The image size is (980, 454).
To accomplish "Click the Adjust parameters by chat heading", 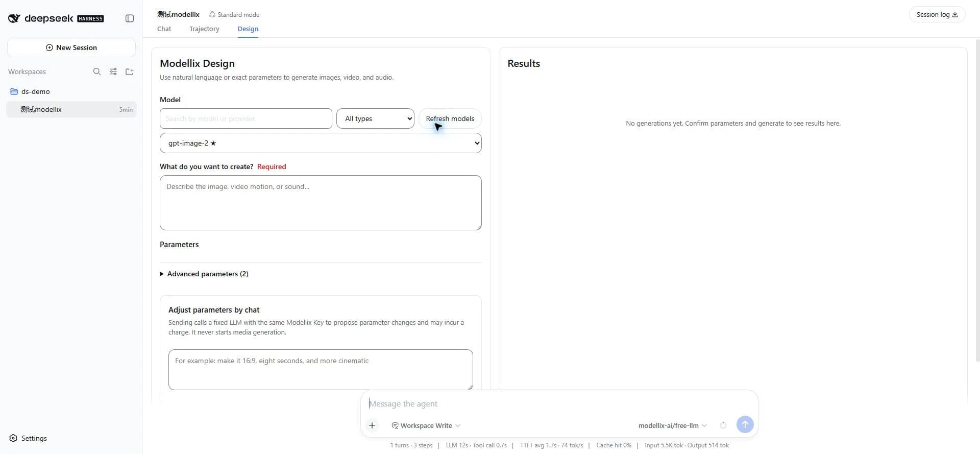I will point(214,310).
